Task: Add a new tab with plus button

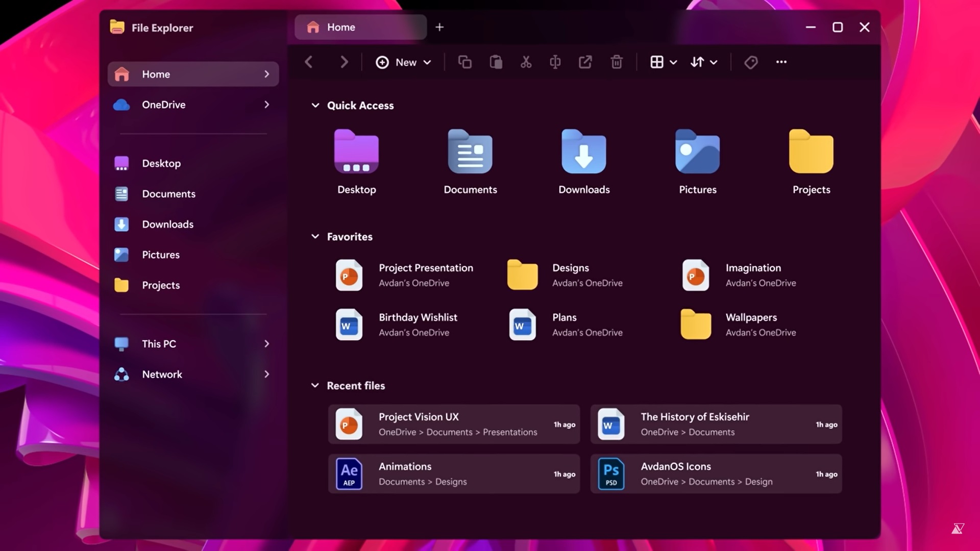Action: click(439, 28)
